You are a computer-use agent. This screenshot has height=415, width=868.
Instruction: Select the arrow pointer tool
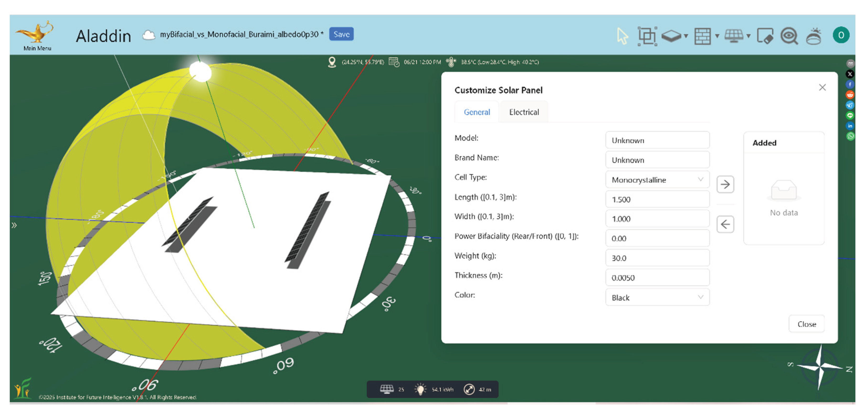tap(622, 35)
